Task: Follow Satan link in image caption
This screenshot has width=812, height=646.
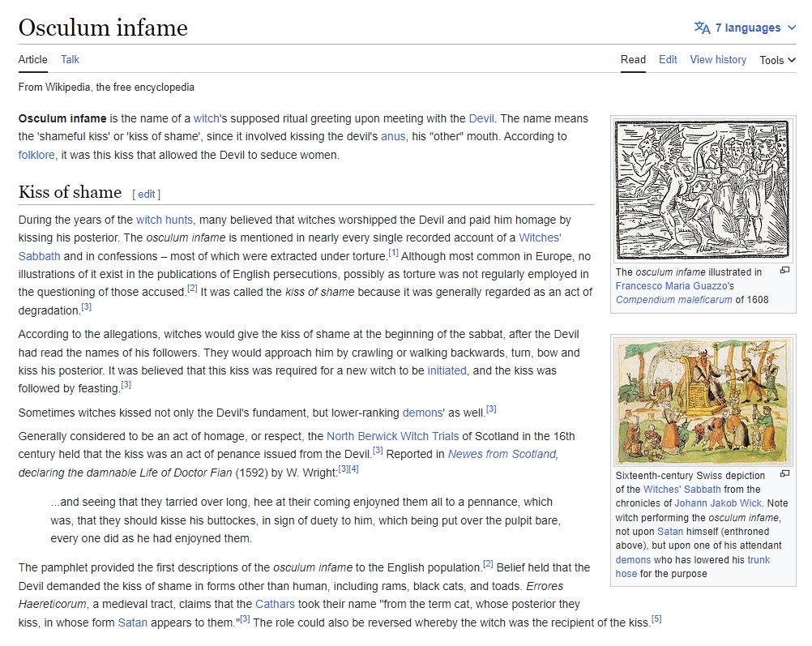Action: (670, 532)
